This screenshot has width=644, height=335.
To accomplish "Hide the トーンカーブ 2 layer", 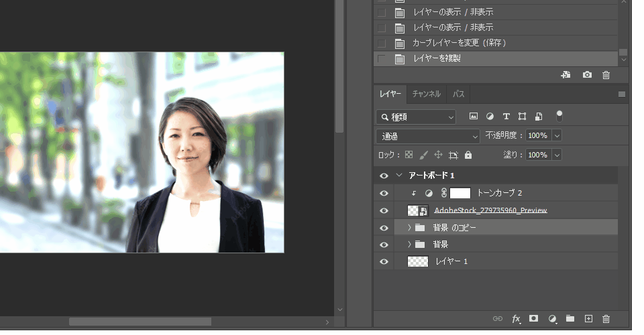I will coord(384,193).
